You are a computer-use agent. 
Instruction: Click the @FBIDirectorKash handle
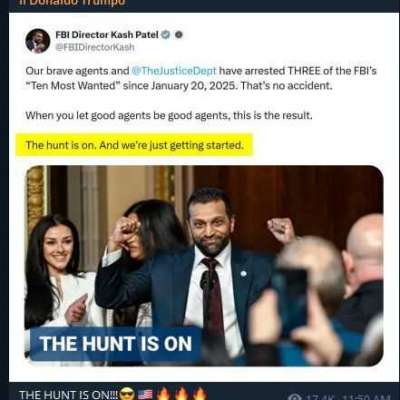pos(95,47)
